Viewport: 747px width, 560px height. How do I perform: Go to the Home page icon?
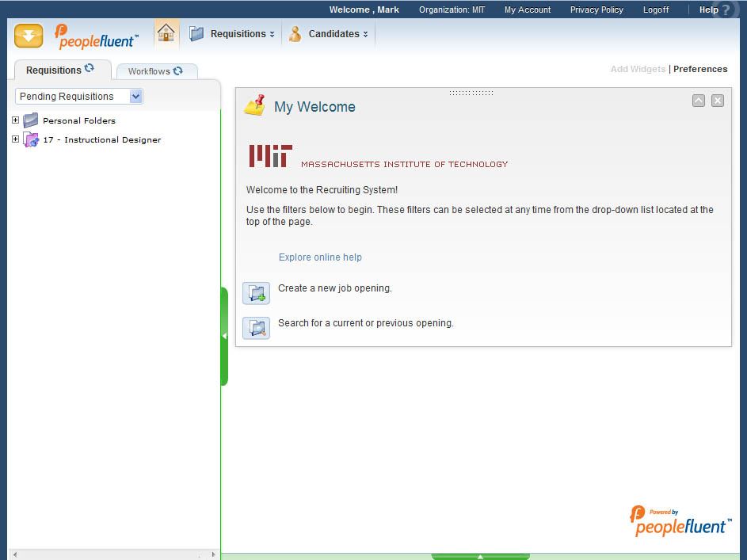[x=166, y=33]
